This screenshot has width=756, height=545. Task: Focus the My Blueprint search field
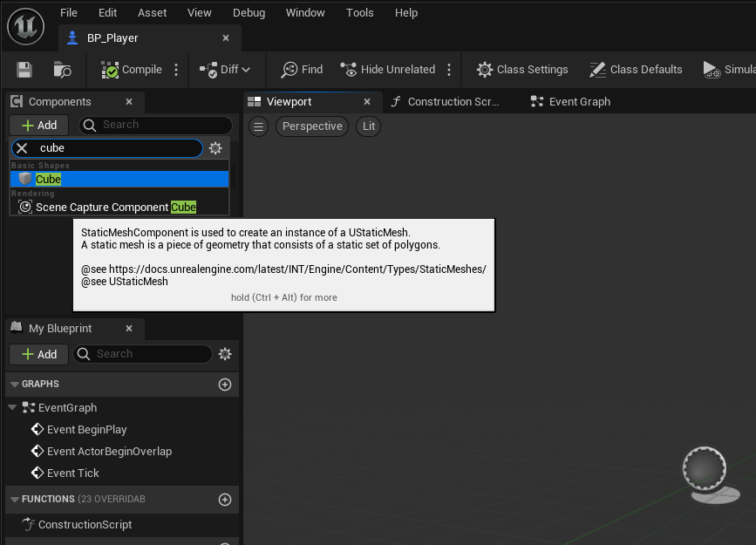(x=143, y=354)
